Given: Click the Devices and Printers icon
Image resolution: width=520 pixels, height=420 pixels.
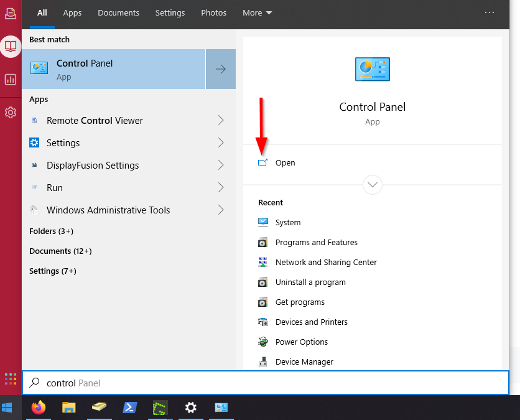Looking at the screenshot, I should [x=263, y=322].
